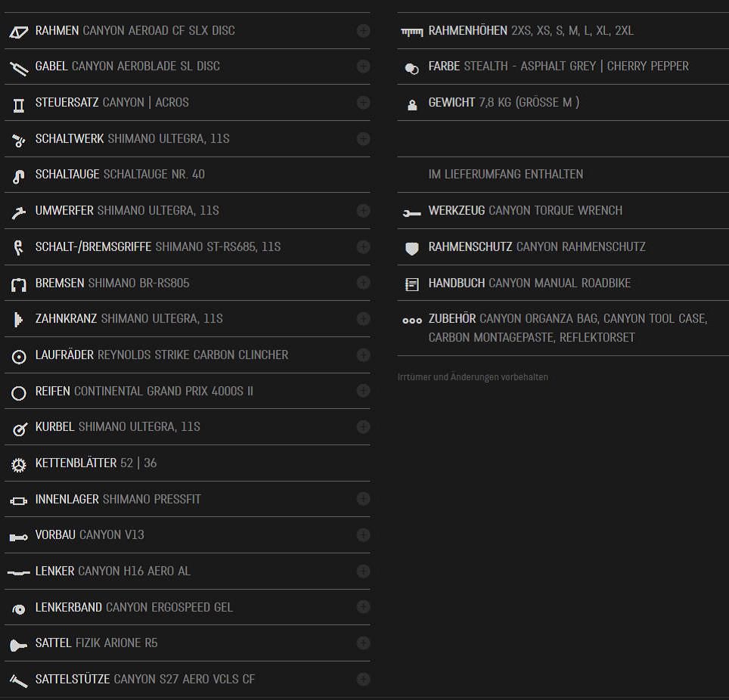The height and width of the screenshot is (700, 729).
Task: Click the fork icon beside Gabel
Action: 19,68
